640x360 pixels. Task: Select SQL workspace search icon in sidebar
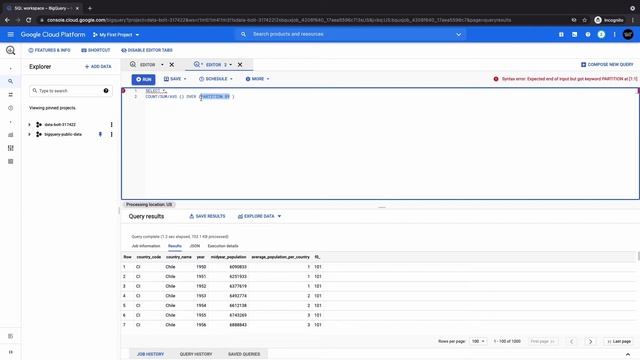pyautogui.click(x=11, y=81)
